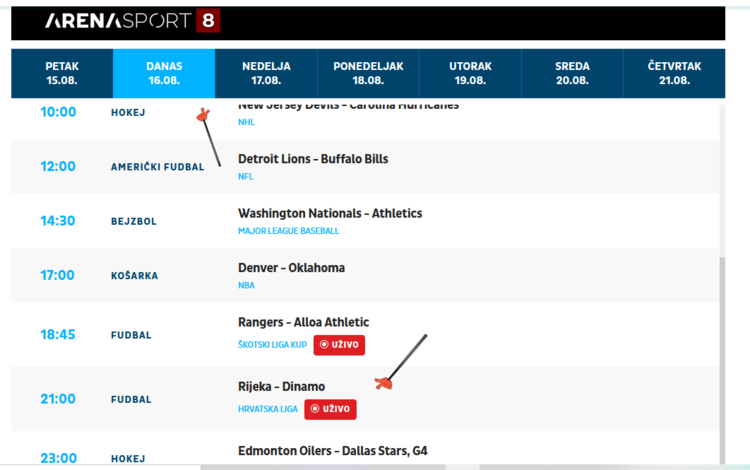Click the 17:00 time entry

(x=57, y=275)
